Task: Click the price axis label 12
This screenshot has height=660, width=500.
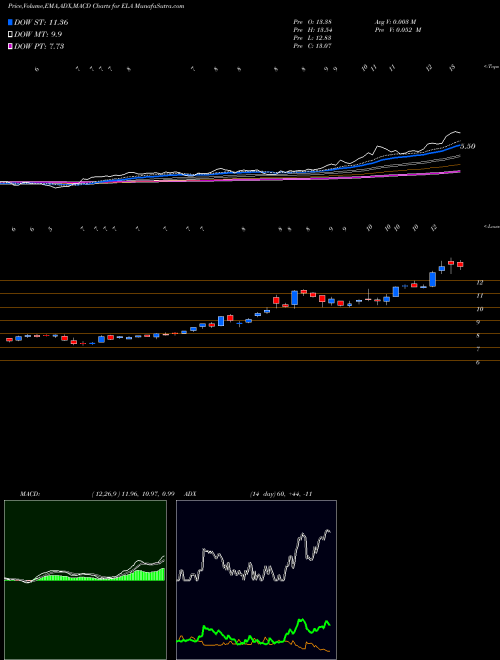Action: tap(479, 283)
